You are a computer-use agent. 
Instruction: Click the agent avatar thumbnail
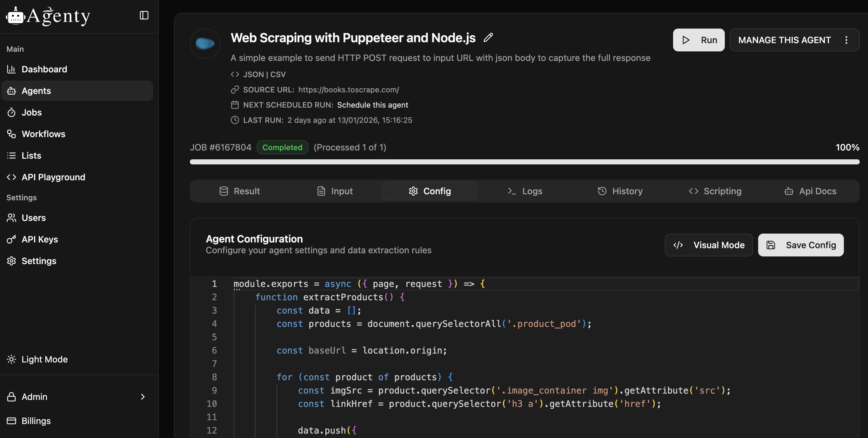(x=205, y=44)
